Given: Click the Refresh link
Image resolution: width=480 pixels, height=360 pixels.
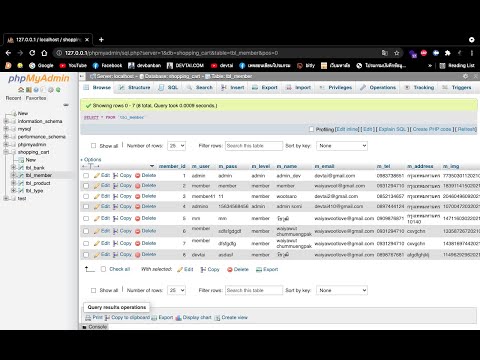Looking at the screenshot, I should click(467, 129).
